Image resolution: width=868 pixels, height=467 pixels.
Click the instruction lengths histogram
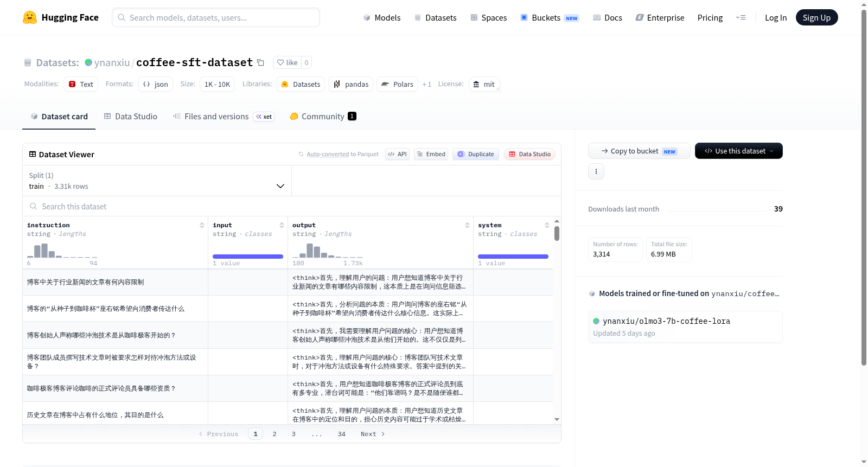pyautogui.click(x=62, y=250)
